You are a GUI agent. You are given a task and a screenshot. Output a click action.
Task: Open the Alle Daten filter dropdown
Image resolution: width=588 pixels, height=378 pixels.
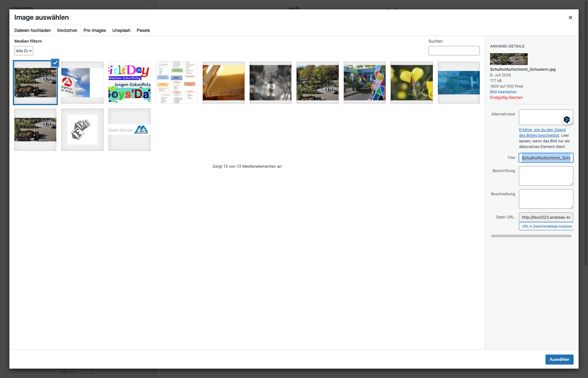pyautogui.click(x=24, y=51)
